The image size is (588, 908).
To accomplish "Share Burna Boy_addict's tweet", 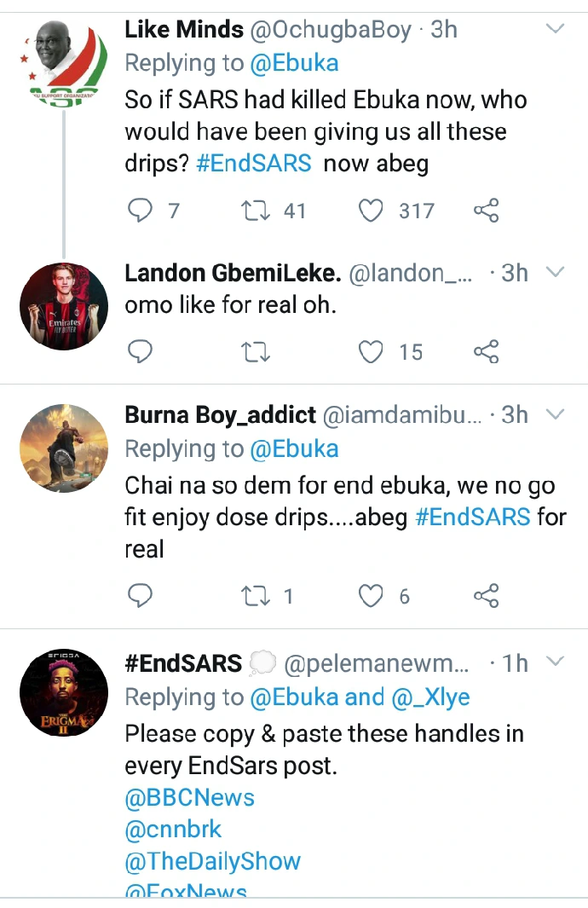I will [486, 596].
